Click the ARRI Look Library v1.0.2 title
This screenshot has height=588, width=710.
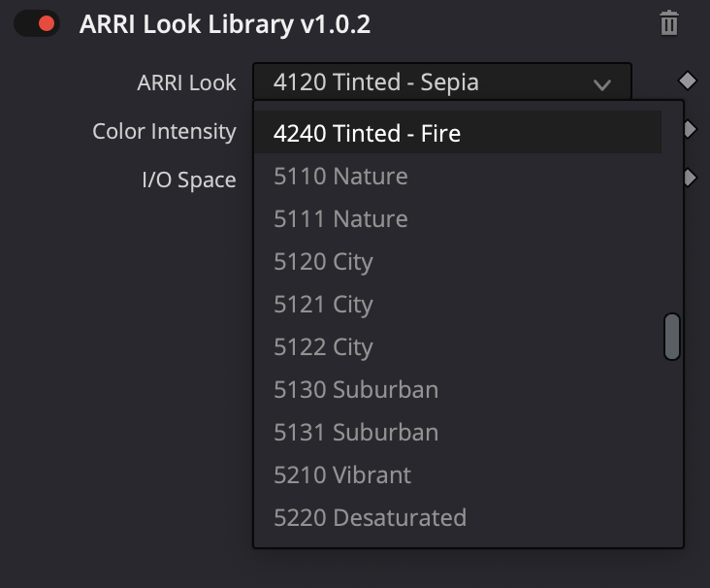[x=225, y=23]
